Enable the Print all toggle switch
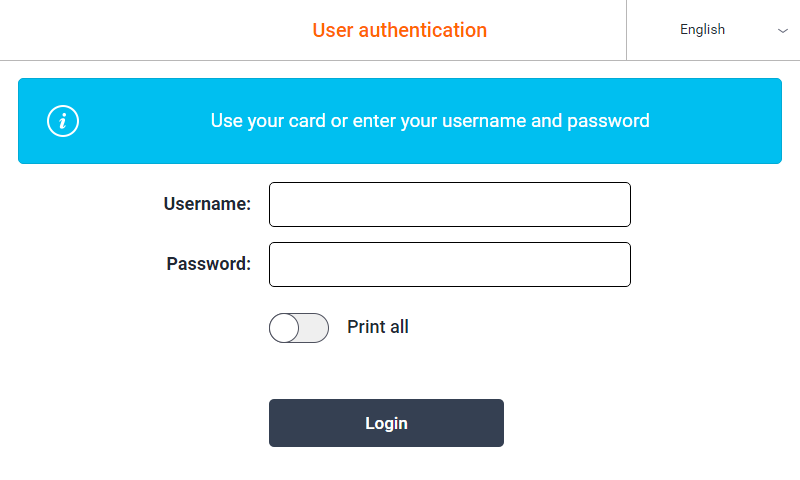 [298, 327]
